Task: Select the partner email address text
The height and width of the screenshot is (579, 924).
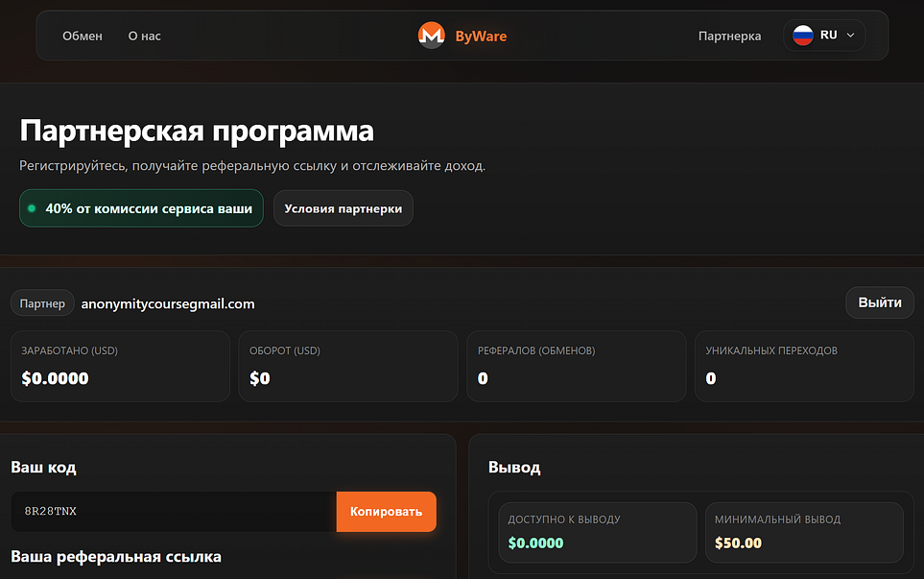Action: [168, 303]
